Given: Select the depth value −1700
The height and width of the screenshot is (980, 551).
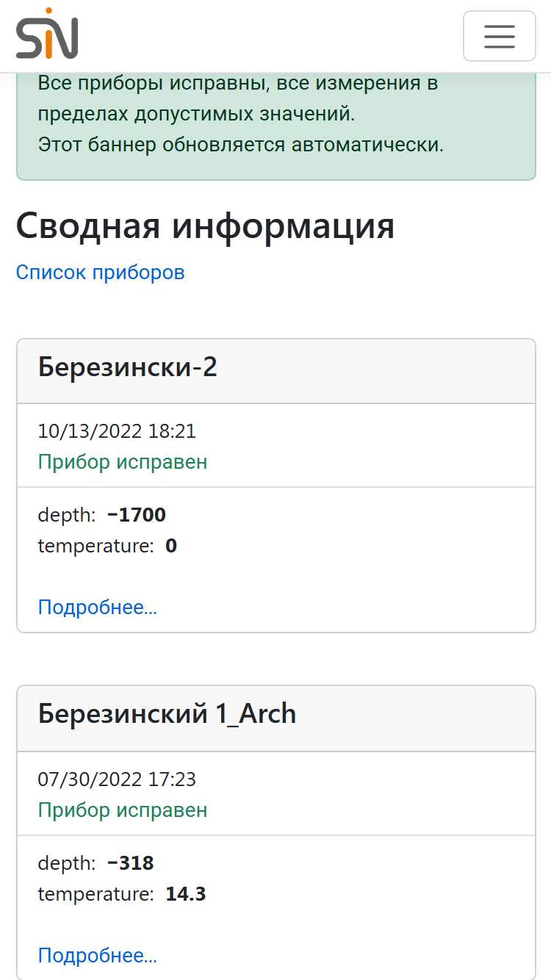Looking at the screenshot, I should coord(137,515).
